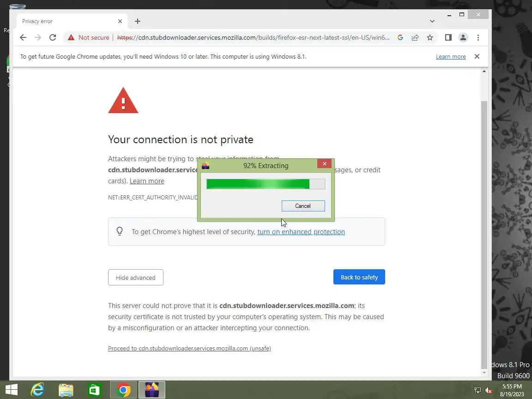Viewport: 532px width, 399px height.
Task: Click the page scrollbar down arrow
Action: click(484, 373)
